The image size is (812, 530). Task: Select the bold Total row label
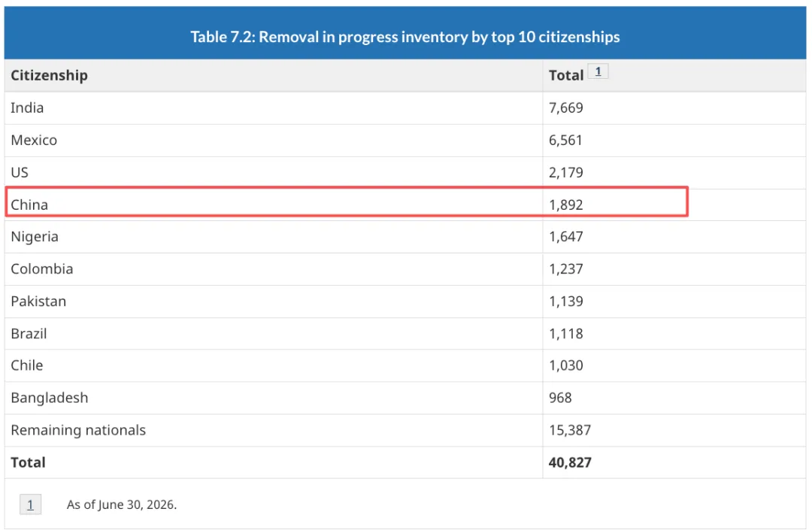(x=28, y=462)
